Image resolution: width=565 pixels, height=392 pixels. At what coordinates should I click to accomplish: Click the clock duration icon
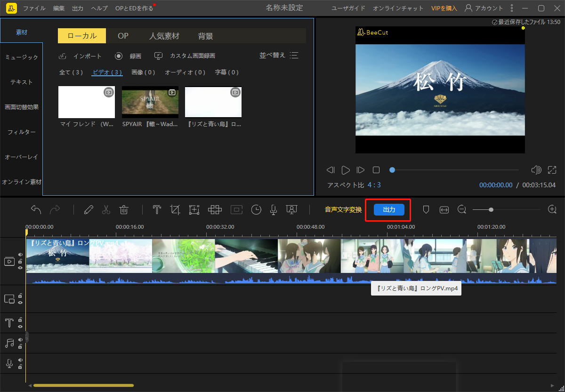pyautogui.click(x=256, y=210)
